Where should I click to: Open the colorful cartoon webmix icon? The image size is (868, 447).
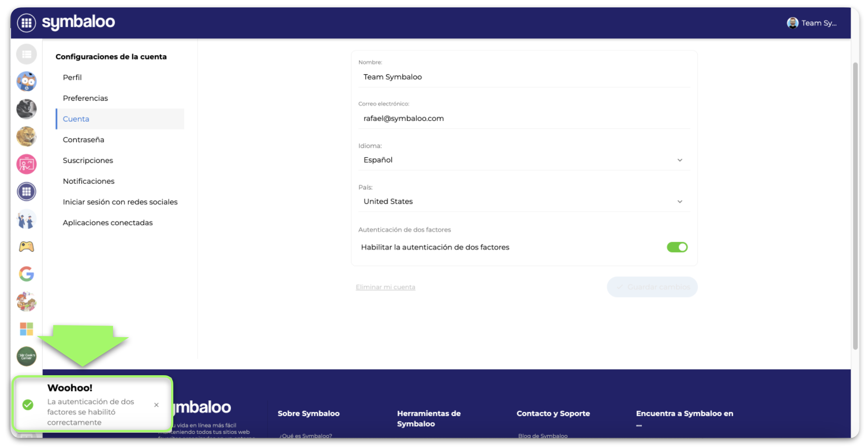(x=27, y=302)
